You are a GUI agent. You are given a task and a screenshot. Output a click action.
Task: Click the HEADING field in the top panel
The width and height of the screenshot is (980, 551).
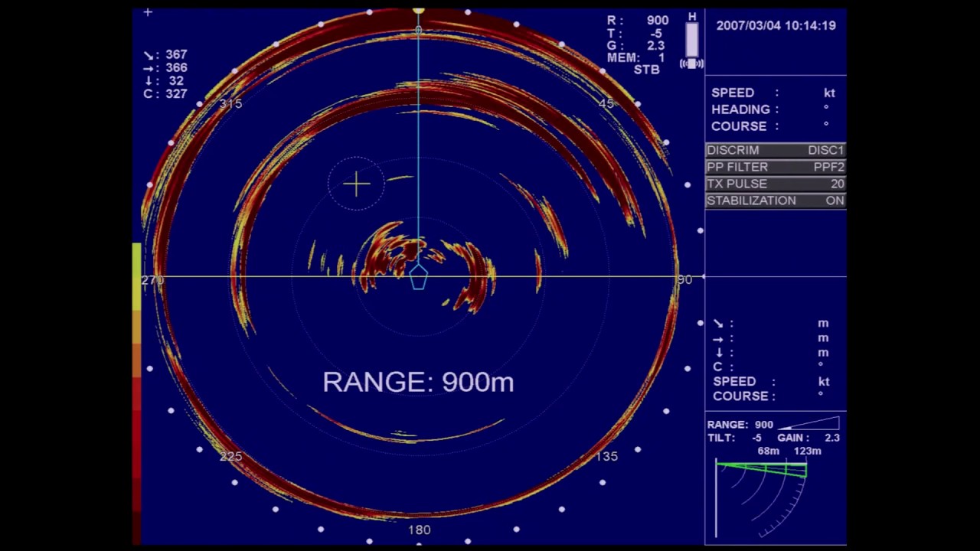click(770, 109)
